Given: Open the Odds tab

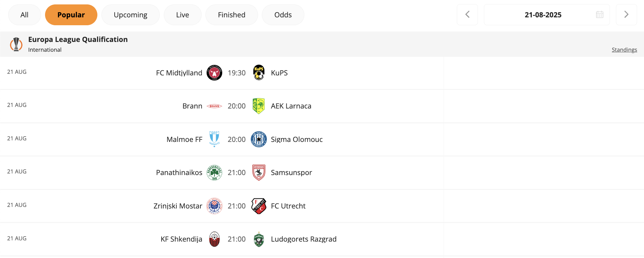Looking at the screenshot, I should pos(283,15).
